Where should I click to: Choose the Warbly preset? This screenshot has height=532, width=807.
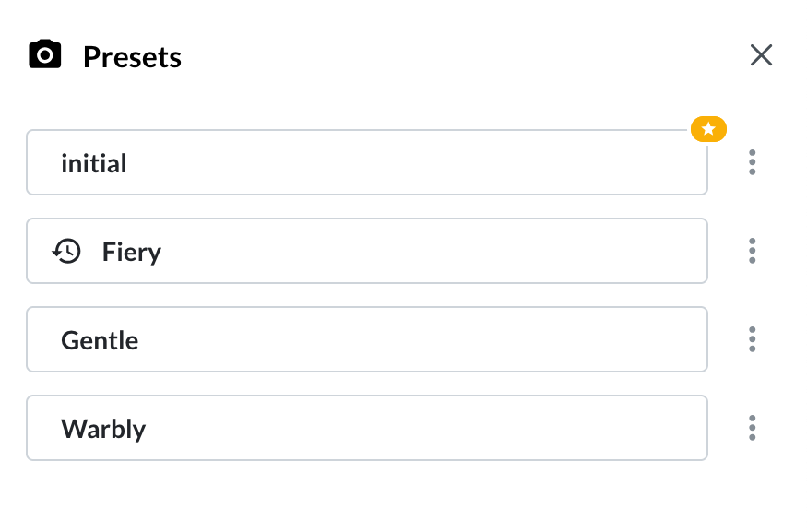(367, 428)
